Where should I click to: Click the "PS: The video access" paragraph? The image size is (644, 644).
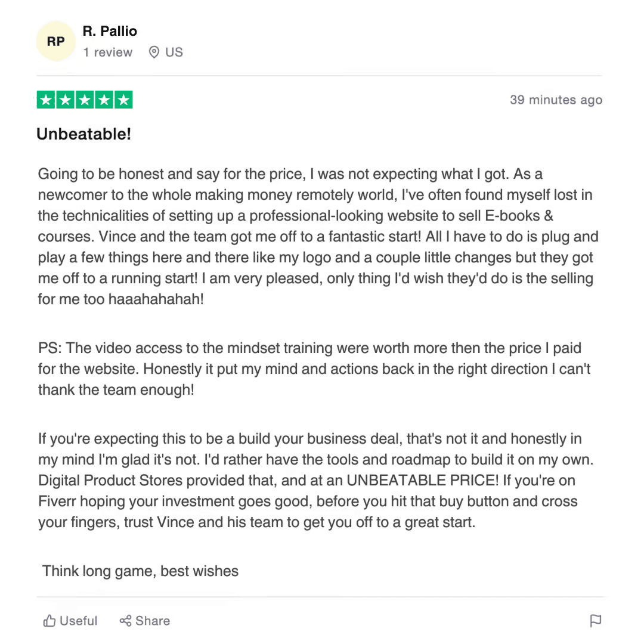coord(314,369)
